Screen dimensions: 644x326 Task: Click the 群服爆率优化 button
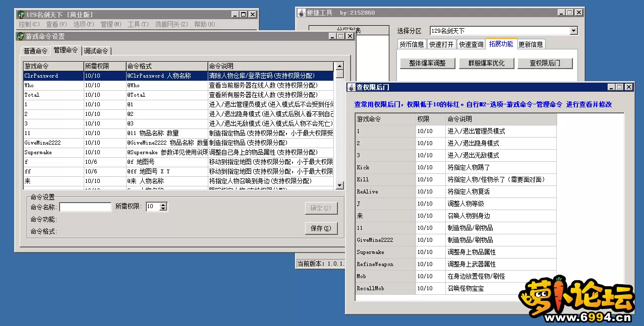487,63
